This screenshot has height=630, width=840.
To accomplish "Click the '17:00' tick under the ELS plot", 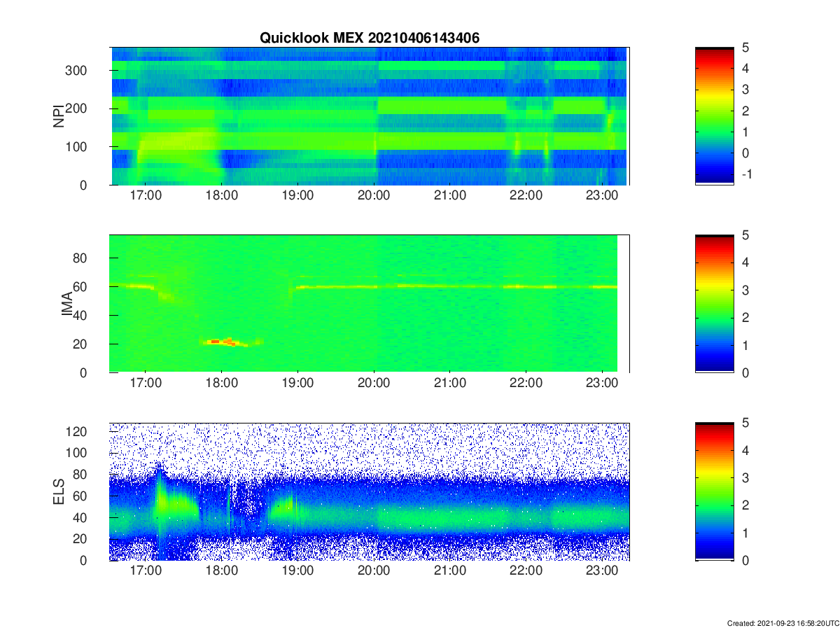I will coord(145,571).
